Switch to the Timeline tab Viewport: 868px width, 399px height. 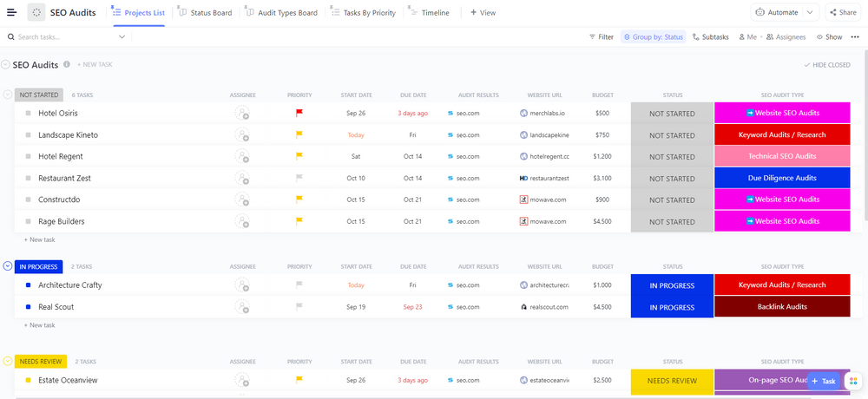(x=430, y=13)
